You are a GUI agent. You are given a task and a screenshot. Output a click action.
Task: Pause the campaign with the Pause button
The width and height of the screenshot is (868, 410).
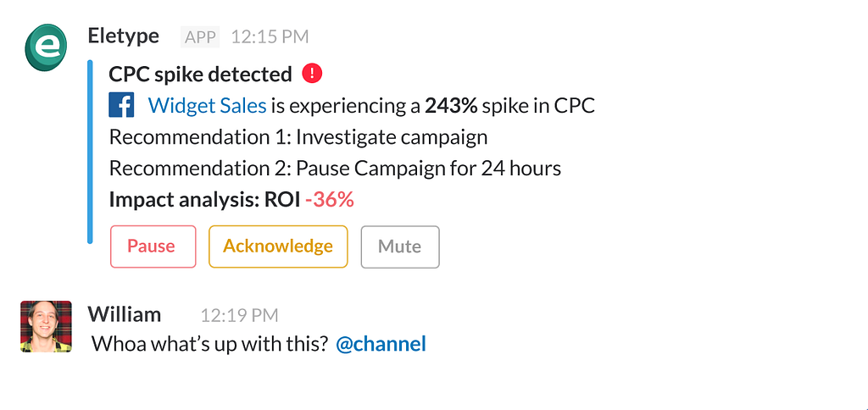tap(153, 247)
